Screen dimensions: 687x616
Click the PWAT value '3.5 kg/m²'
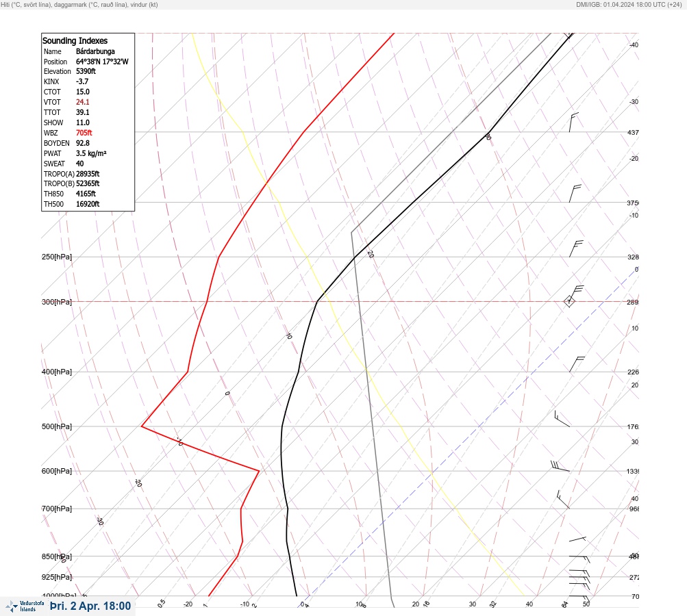tap(91, 153)
